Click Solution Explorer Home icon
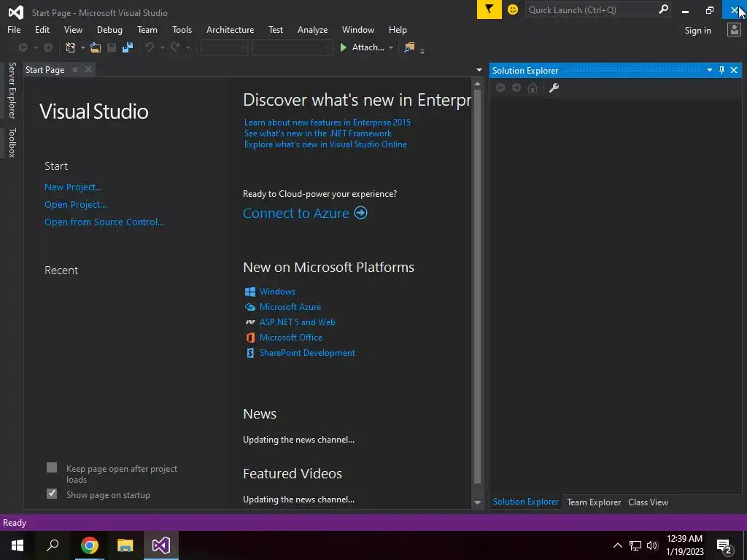The width and height of the screenshot is (747, 560). (533, 87)
